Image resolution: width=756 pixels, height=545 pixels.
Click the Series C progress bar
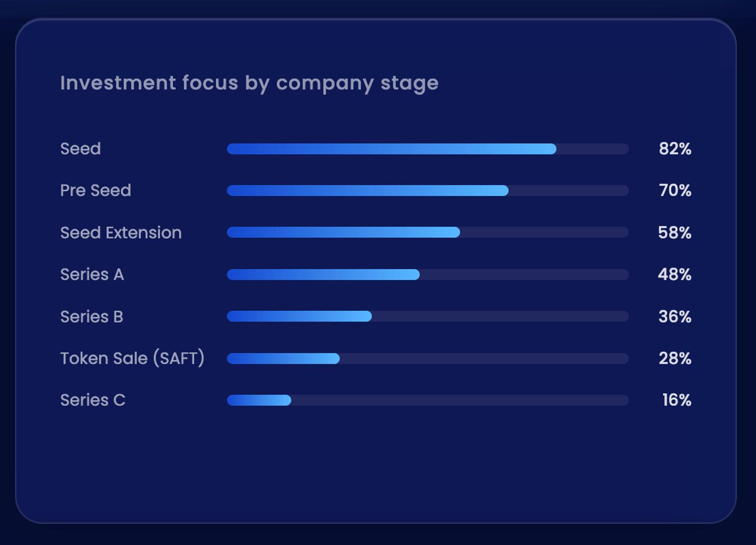[428, 400]
